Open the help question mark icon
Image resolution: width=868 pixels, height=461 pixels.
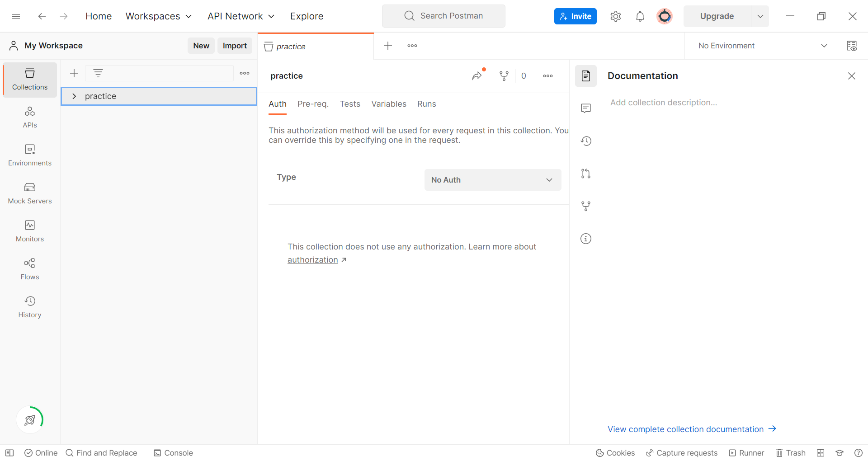pyautogui.click(x=859, y=453)
